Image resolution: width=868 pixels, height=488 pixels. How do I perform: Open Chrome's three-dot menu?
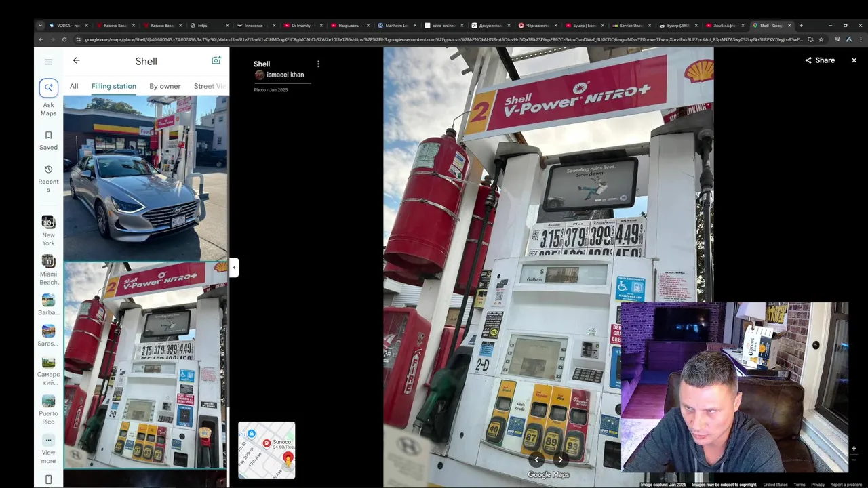pos(859,39)
